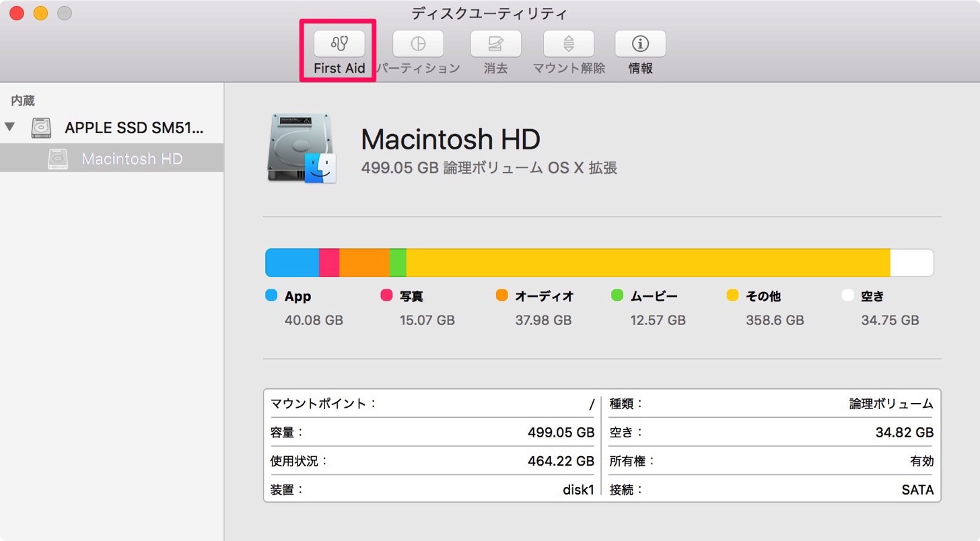980x541 pixels.
Task: Click the large Macintosh HD disk icon
Action: [x=302, y=147]
